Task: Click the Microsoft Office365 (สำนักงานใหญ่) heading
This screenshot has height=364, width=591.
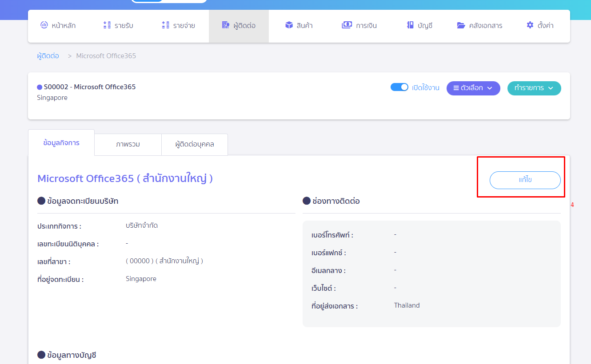Action: tap(125, 178)
